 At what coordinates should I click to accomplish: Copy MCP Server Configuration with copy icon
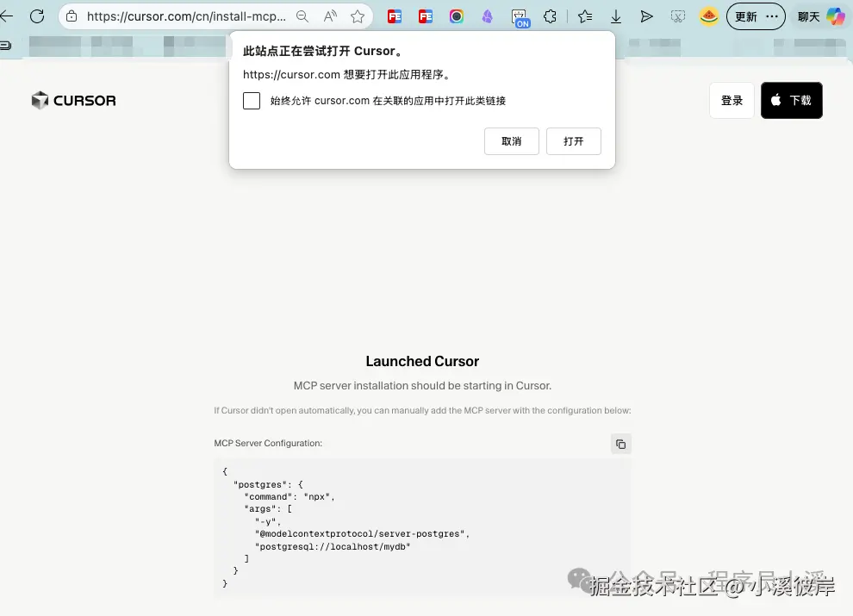[x=620, y=444]
